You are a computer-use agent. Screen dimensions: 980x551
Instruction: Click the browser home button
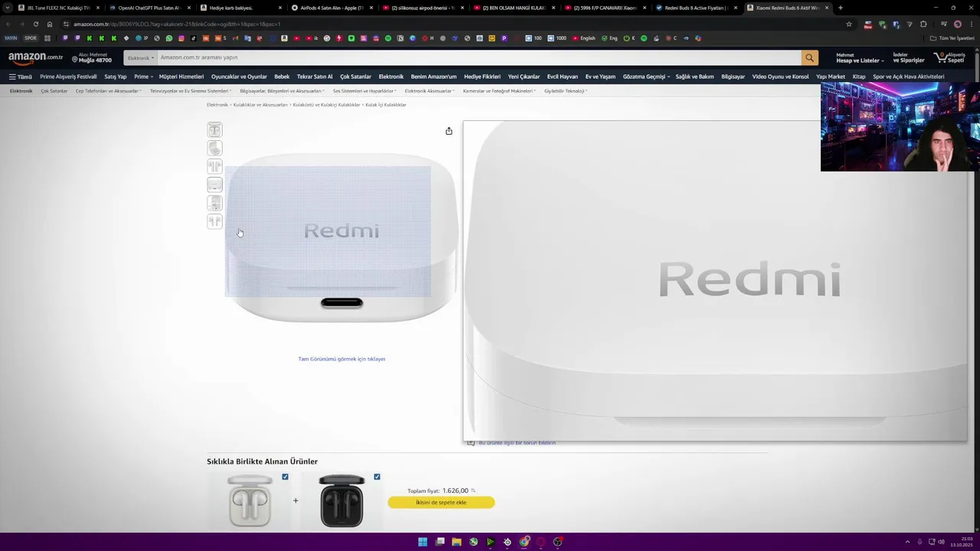tap(50, 24)
